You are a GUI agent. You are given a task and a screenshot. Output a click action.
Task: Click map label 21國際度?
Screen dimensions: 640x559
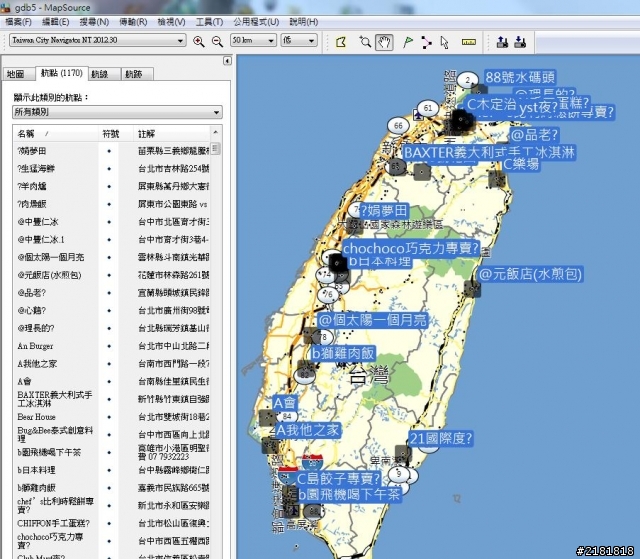pos(441,439)
